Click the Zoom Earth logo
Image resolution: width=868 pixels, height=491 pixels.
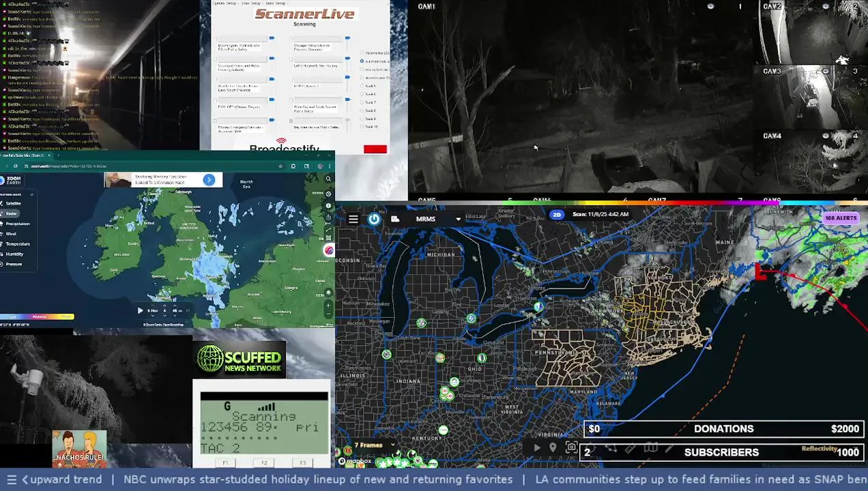click(x=11, y=181)
